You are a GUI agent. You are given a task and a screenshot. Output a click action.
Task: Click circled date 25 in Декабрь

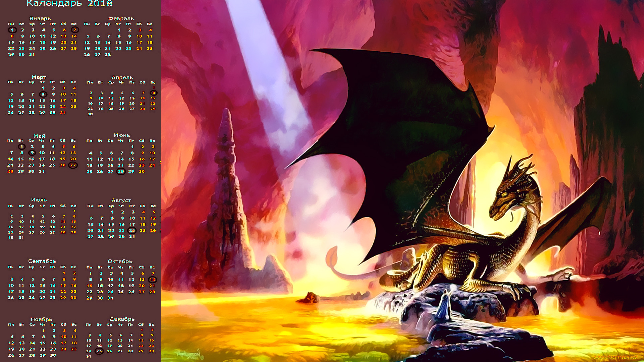coord(99,351)
